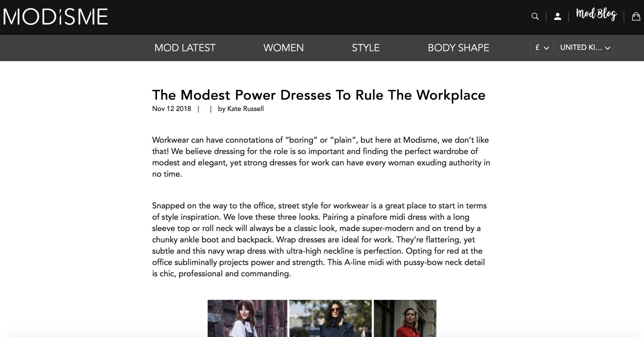
Task: Open the red dress photo
Action: point(405,318)
